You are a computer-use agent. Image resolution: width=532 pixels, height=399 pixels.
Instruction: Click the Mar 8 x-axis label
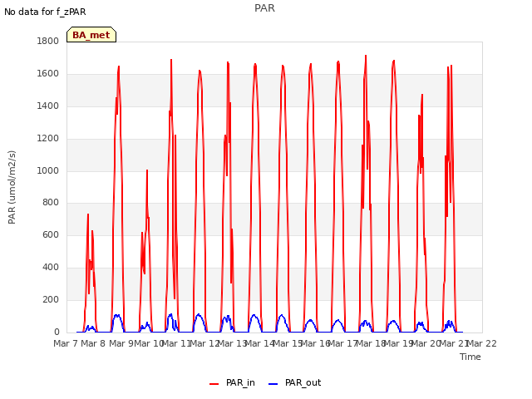(x=93, y=343)
